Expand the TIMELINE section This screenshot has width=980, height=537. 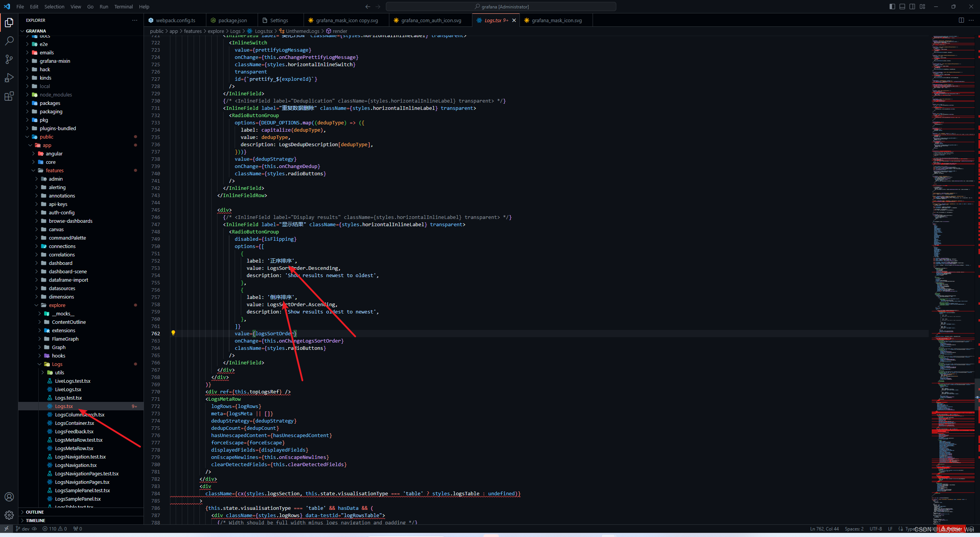(35, 520)
